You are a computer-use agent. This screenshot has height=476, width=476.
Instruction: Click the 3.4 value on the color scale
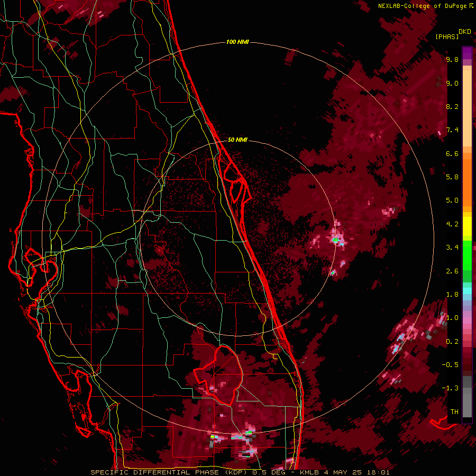(x=452, y=248)
